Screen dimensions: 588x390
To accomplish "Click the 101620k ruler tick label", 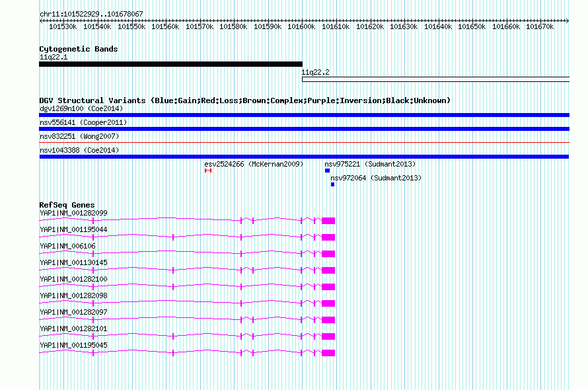I will pos(370,26).
